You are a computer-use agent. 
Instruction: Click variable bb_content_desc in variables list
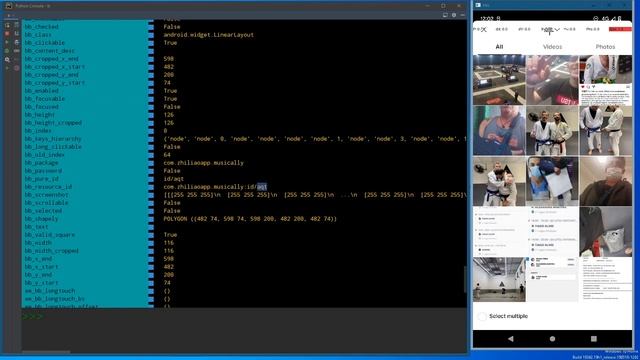(49, 51)
